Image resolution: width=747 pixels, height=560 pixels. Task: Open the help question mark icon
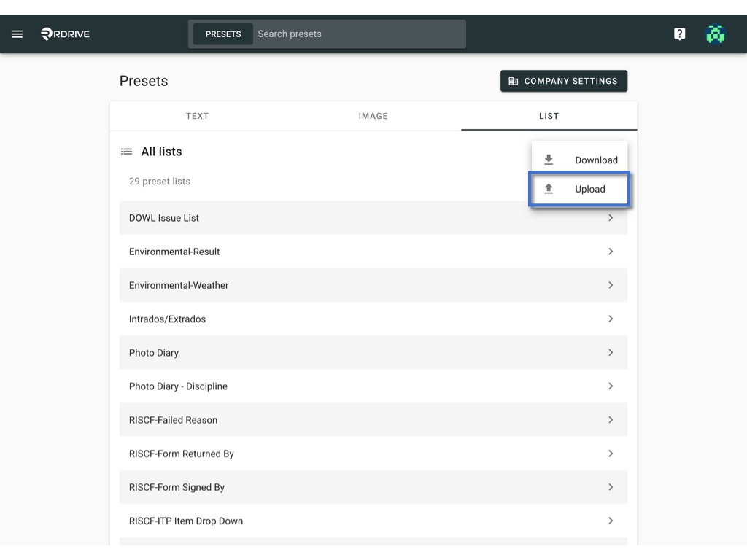click(x=679, y=34)
